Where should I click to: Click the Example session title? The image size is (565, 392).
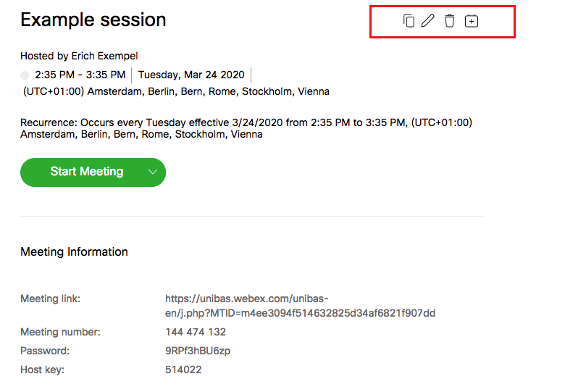pyautogui.click(x=93, y=20)
